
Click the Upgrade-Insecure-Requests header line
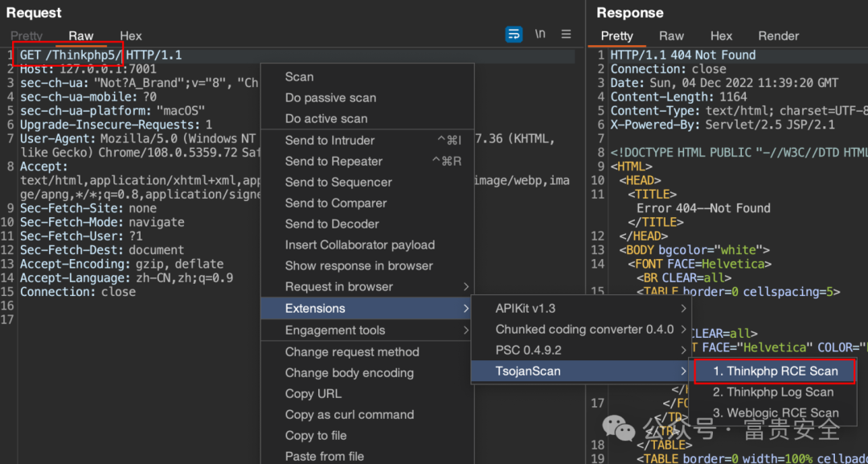(116, 125)
